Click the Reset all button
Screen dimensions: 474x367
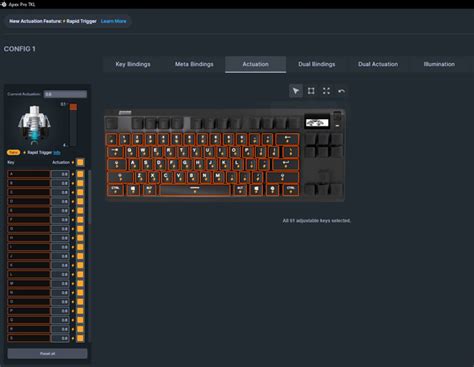click(47, 353)
